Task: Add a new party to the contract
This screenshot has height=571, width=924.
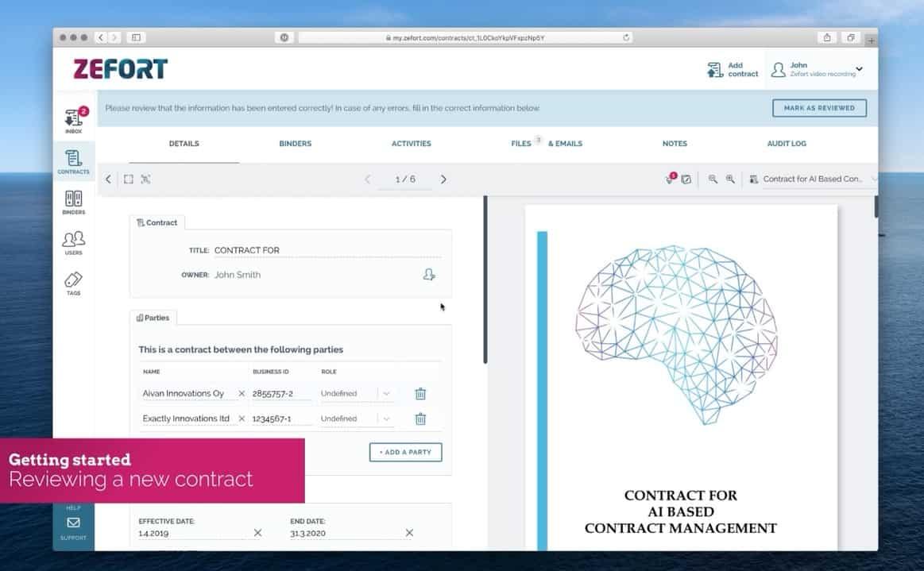Action: pos(405,452)
